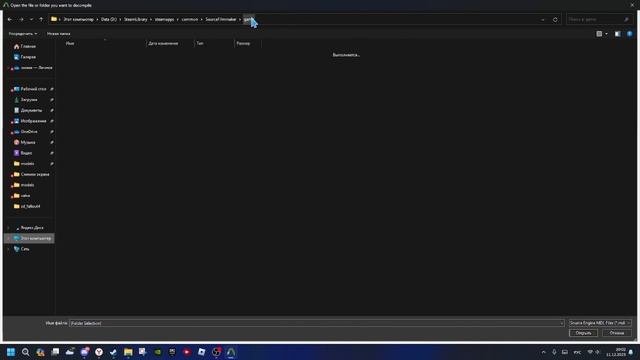Jump to SteamLibrary in the breadcrumb
Screen dimensions: 640x360
(136, 19)
